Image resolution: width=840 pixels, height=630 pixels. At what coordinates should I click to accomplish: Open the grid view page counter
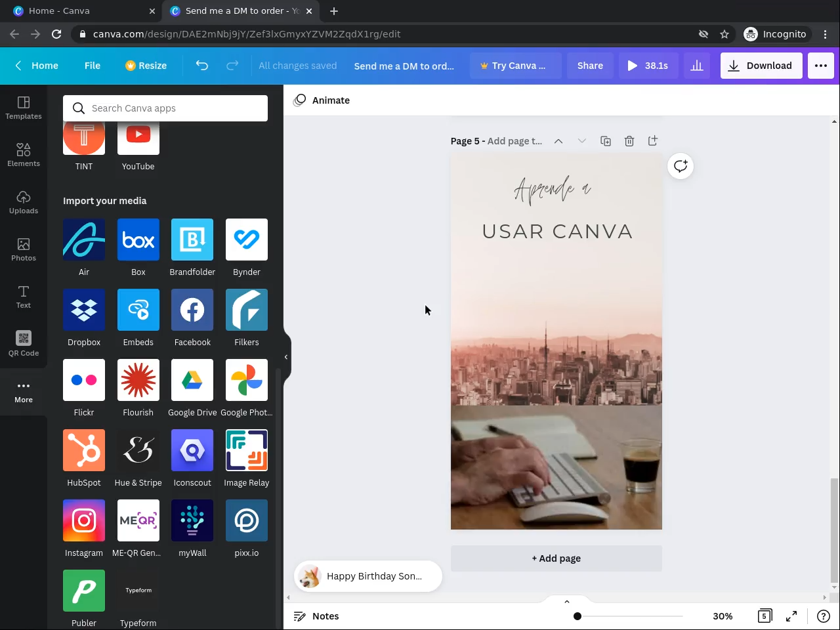[765, 616]
